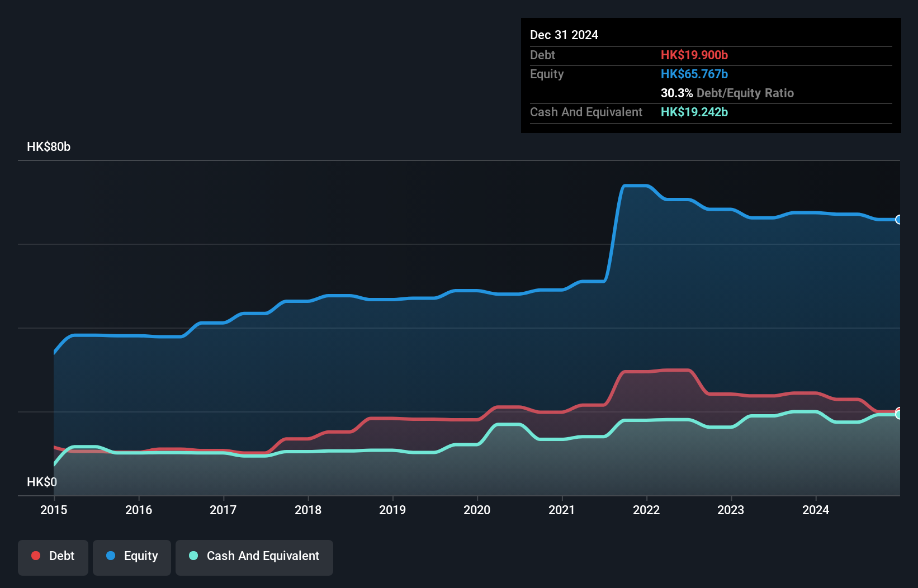Screen dimensions: 918x588
Task: Toggle Cash And Equivalent legend button
Action: click(254, 557)
